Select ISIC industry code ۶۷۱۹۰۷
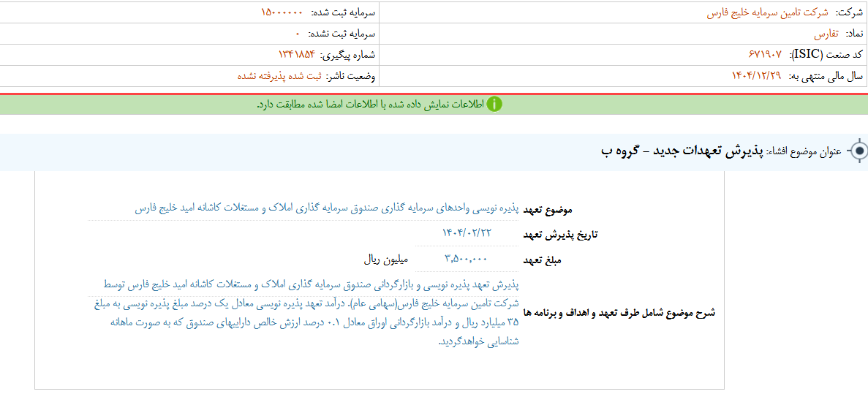This screenshot has width=868, height=405. pyautogui.click(x=765, y=55)
